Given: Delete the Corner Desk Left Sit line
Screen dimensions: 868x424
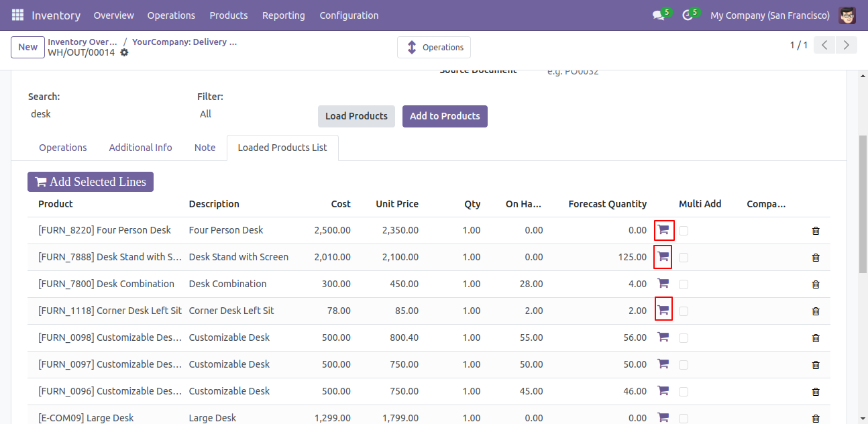Looking at the screenshot, I should tap(816, 311).
